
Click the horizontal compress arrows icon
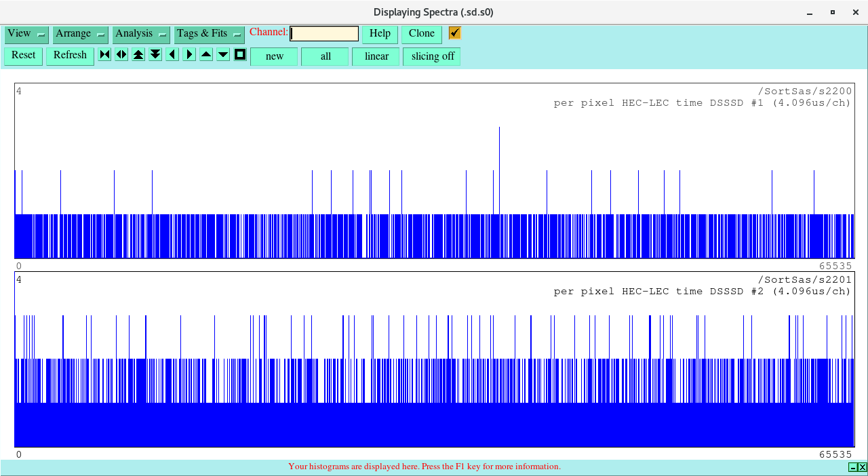point(104,55)
